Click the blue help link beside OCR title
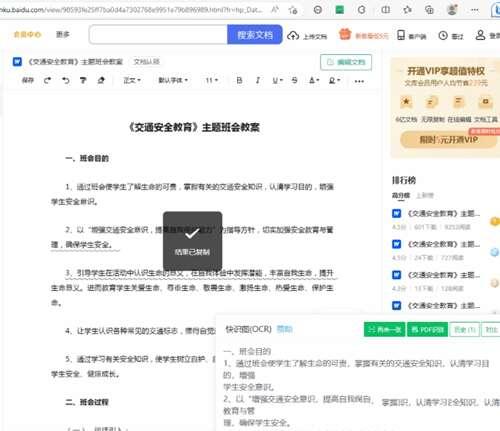 [285, 329]
